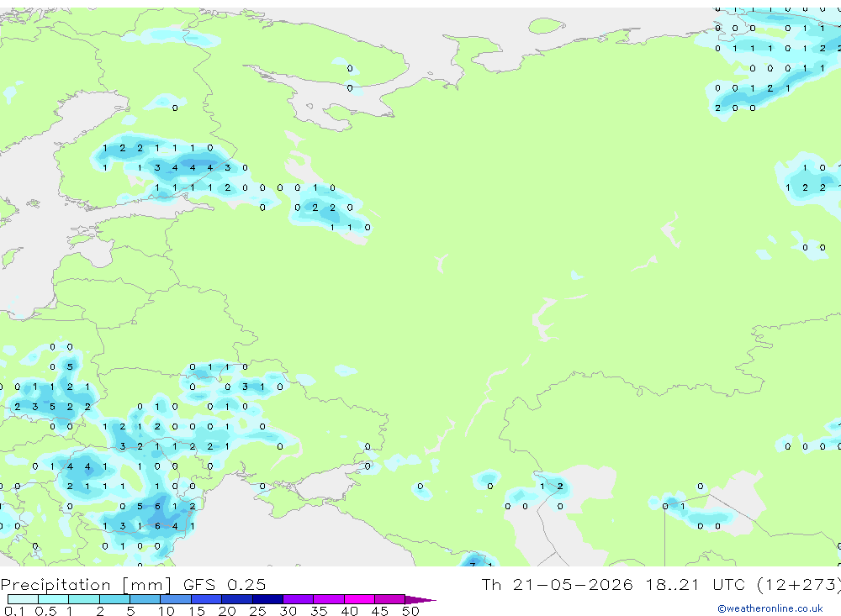841x616 pixels.
Task: Select the 35–40 mm purple legend box
Action: (329, 599)
